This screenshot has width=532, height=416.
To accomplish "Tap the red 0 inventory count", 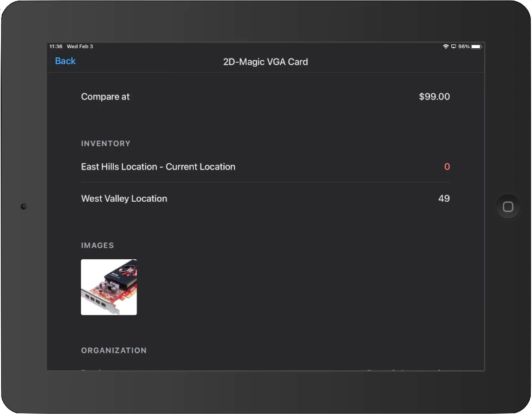I will click(x=447, y=167).
